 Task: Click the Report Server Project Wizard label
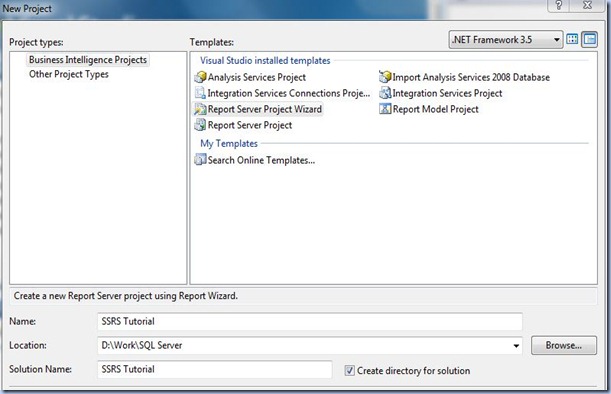click(x=265, y=109)
